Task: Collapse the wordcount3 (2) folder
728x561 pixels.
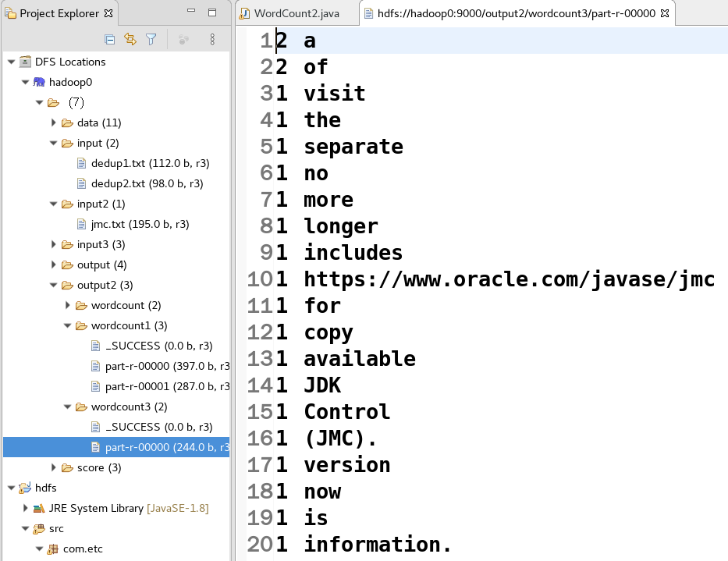Action: pos(67,407)
